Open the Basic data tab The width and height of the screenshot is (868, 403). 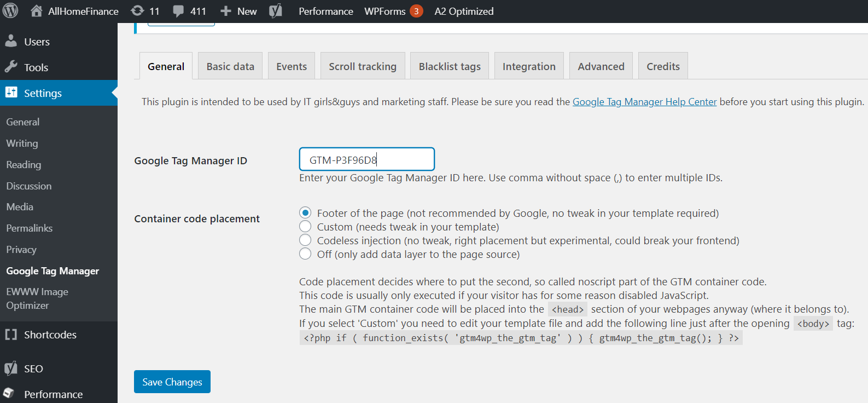(230, 66)
